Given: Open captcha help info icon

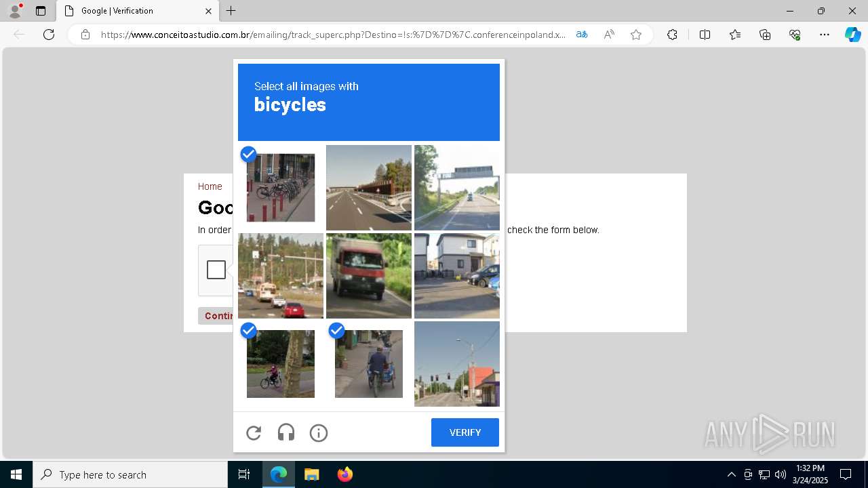Looking at the screenshot, I should [x=319, y=433].
